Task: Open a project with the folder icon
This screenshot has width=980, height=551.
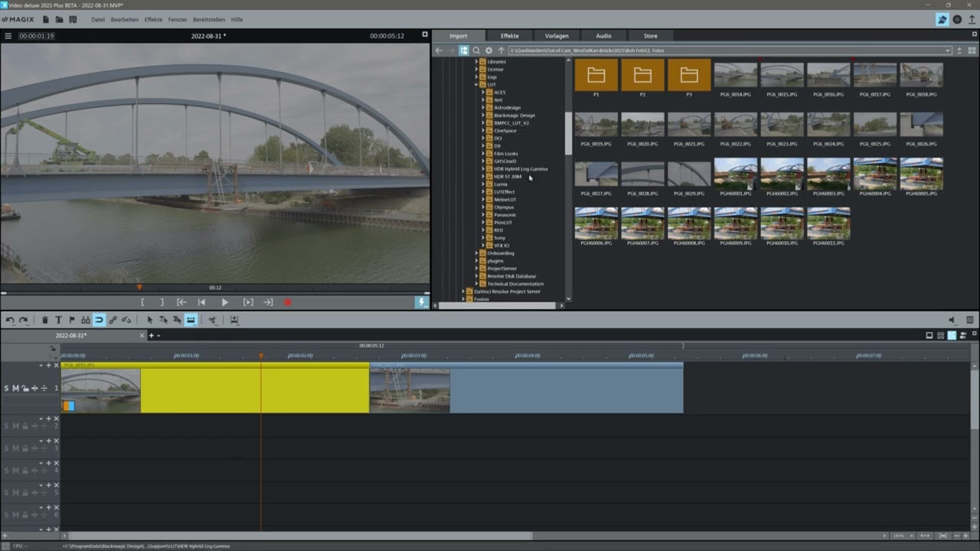Action: [59, 19]
